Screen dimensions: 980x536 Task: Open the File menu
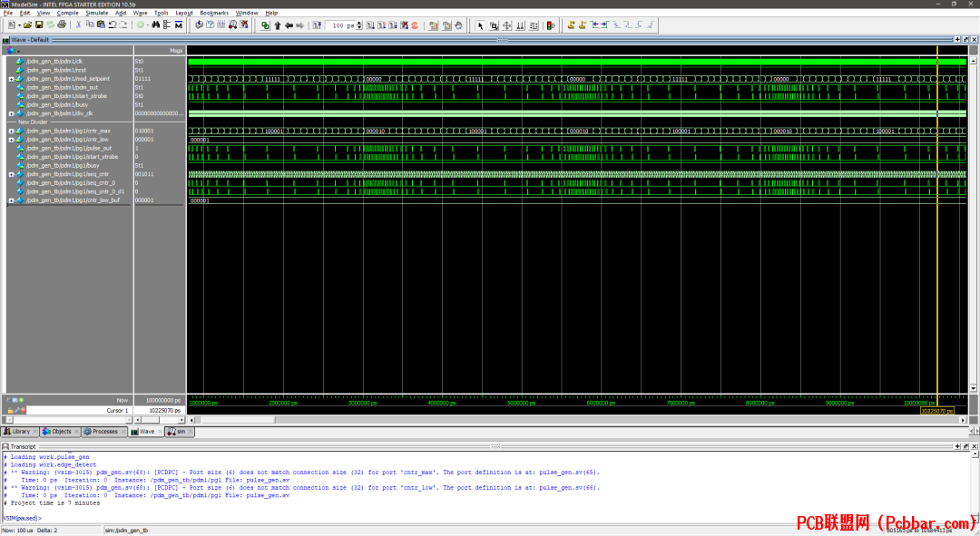coord(8,13)
